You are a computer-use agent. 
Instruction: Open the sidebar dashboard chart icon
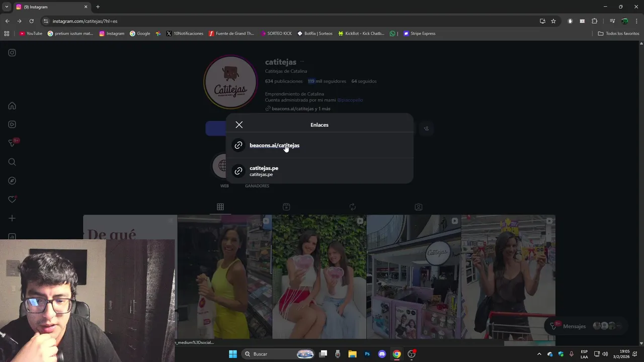(12, 236)
